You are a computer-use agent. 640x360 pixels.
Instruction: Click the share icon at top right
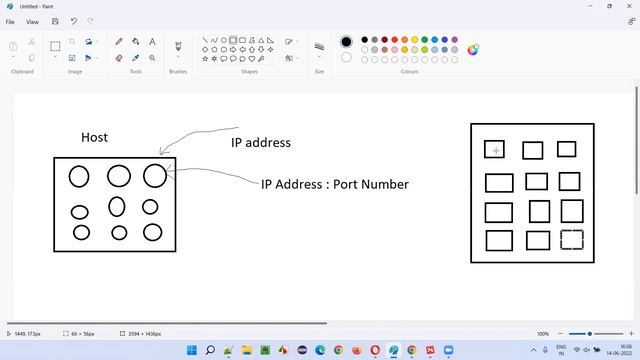tap(631, 22)
